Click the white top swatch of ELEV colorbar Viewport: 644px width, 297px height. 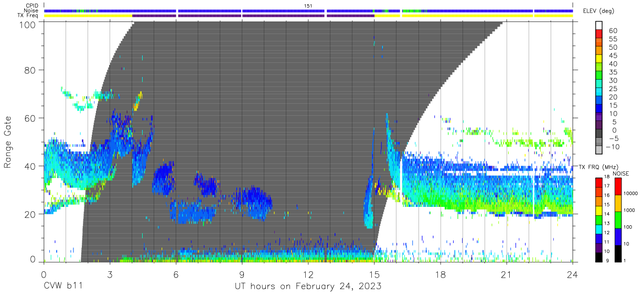tap(599, 26)
